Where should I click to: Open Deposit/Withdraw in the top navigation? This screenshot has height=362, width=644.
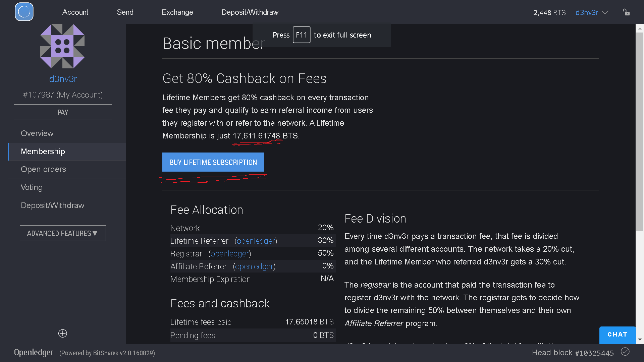(250, 12)
